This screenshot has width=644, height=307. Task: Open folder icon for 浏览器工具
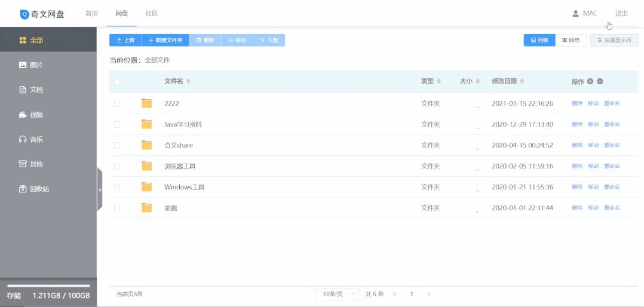point(146,166)
